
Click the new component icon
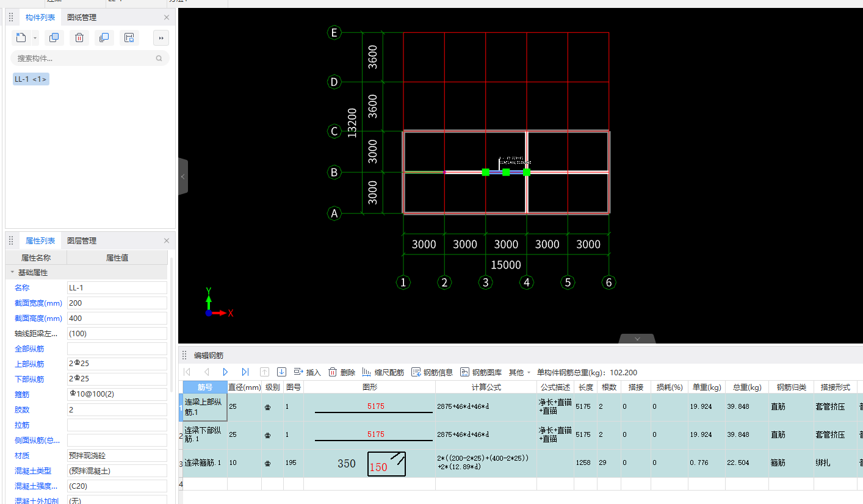[x=21, y=38]
